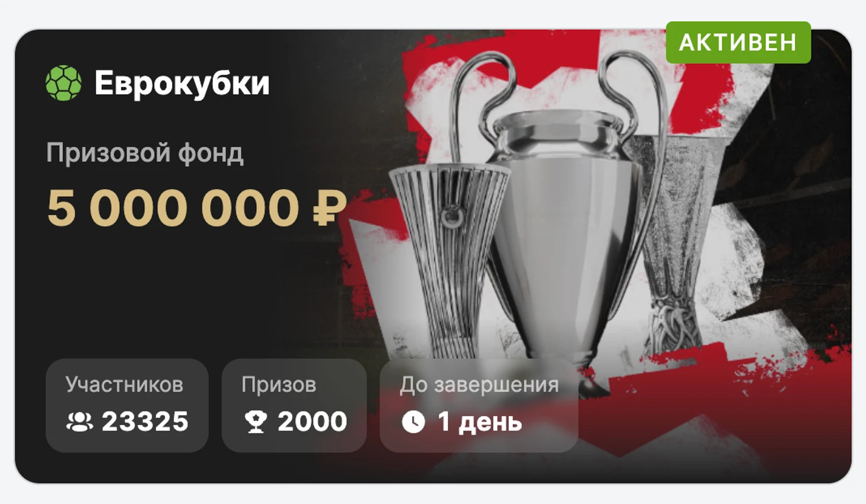The height and width of the screenshot is (504, 866).
Task: Click the green soccer ball icon
Action: (x=63, y=83)
